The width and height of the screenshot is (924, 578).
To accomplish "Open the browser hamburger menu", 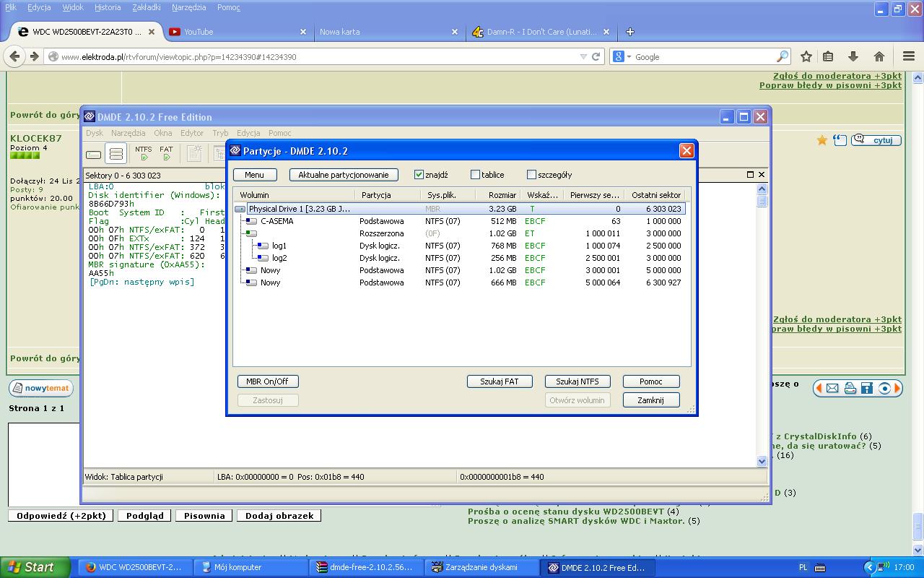I will click(x=909, y=56).
